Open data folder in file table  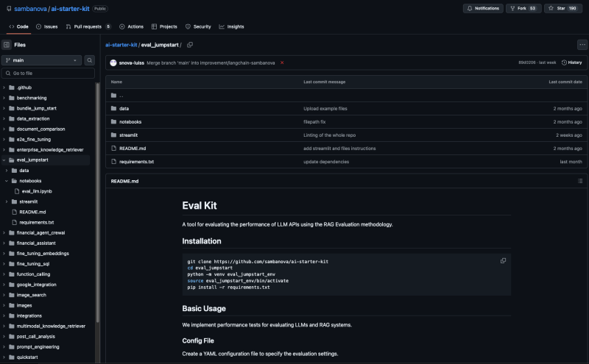124,108
